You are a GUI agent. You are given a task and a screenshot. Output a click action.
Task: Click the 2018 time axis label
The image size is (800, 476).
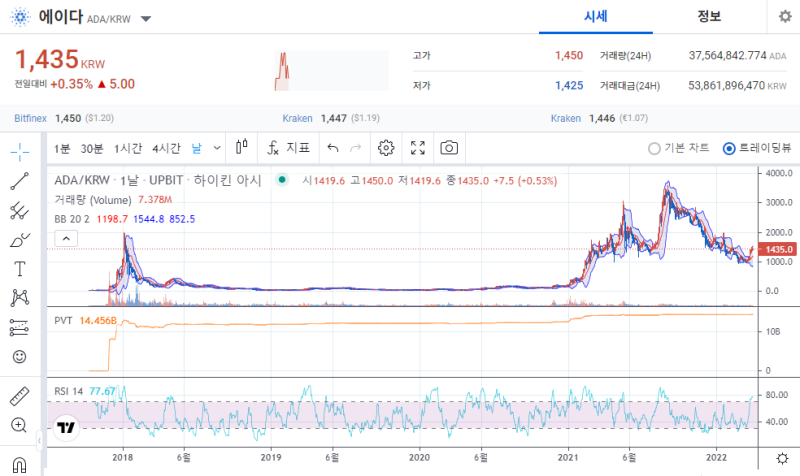coord(122,458)
